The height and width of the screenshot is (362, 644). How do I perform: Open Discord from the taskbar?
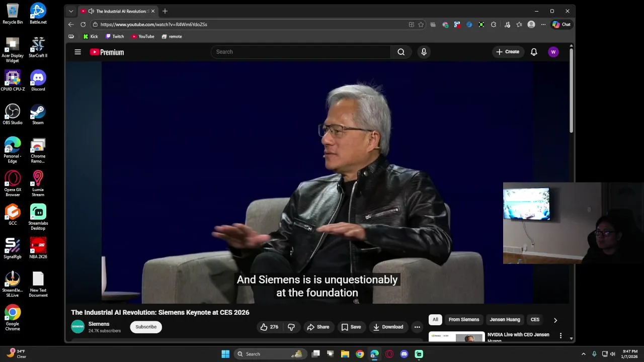coord(404,354)
